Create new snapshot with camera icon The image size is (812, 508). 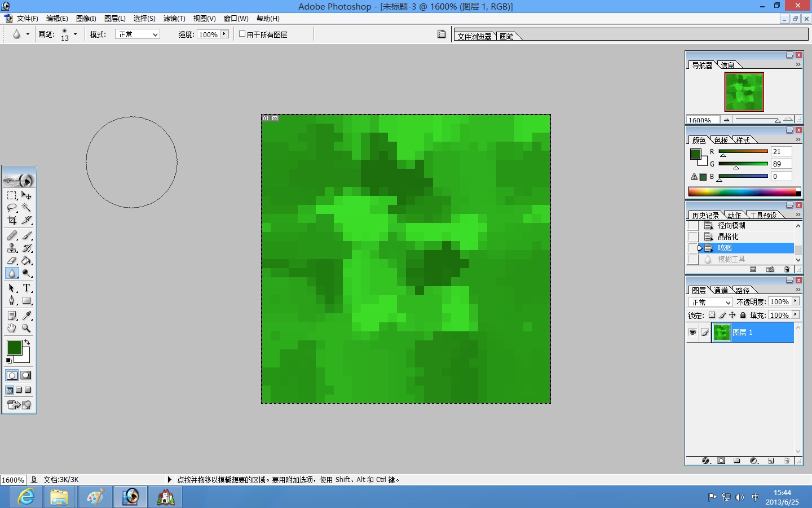770,270
